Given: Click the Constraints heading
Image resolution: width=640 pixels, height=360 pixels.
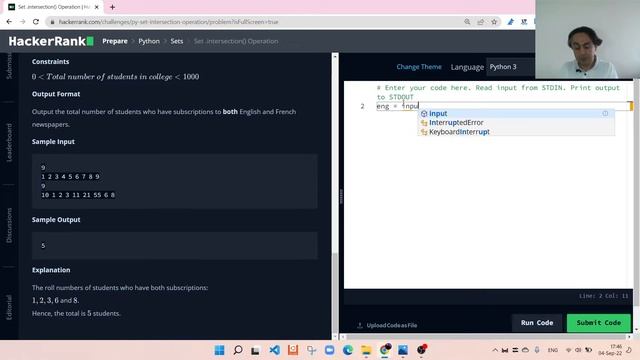Looking at the screenshot, I should click(x=51, y=62).
